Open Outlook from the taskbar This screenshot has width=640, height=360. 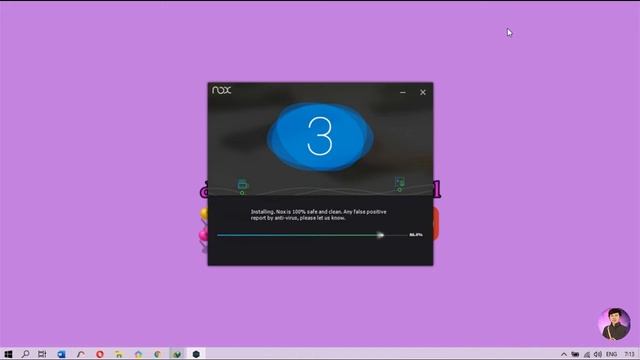(x=61, y=354)
